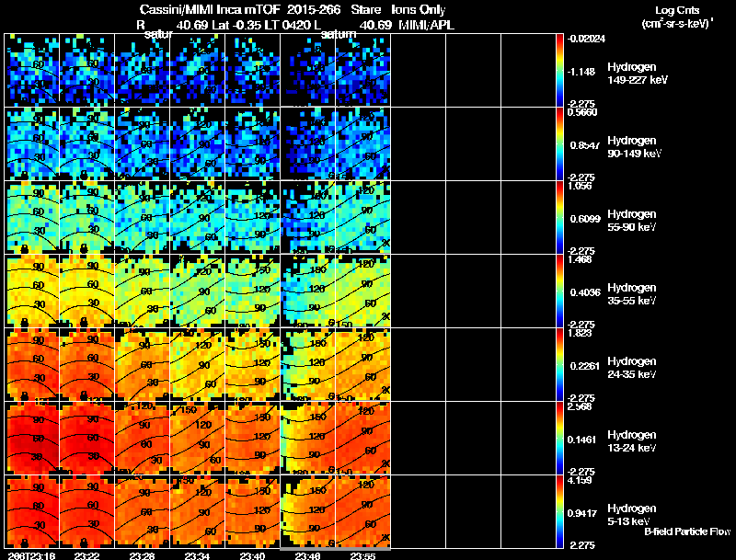This screenshot has height=560, width=736.
Task: Select the 23:28 panel in the Hydrogen 24-35 keV row
Action: pos(143,364)
